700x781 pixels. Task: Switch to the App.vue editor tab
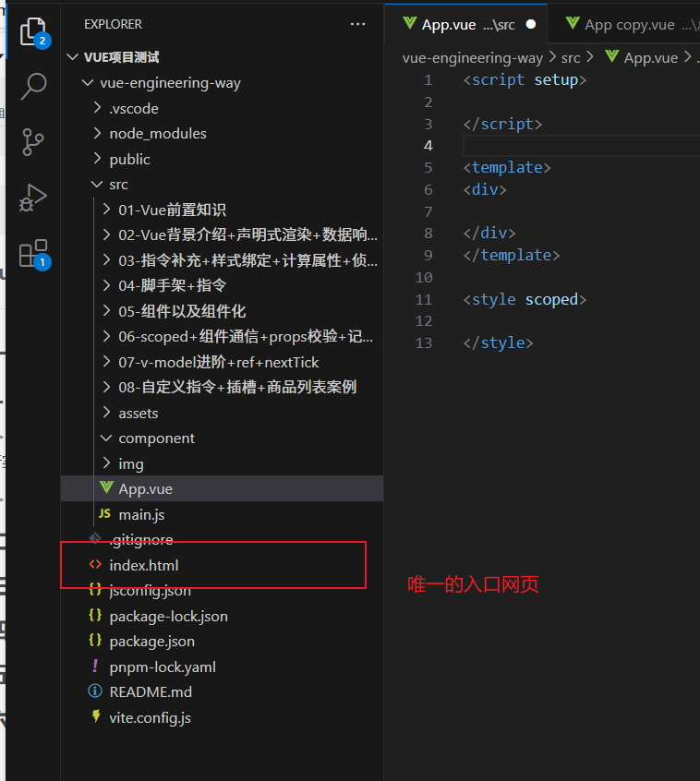[465, 24]
